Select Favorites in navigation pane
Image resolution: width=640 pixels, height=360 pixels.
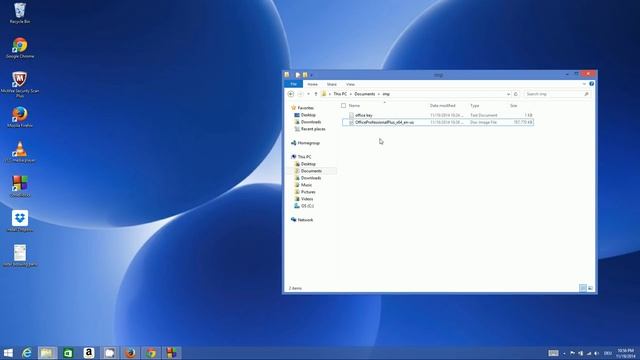(305, 108)
